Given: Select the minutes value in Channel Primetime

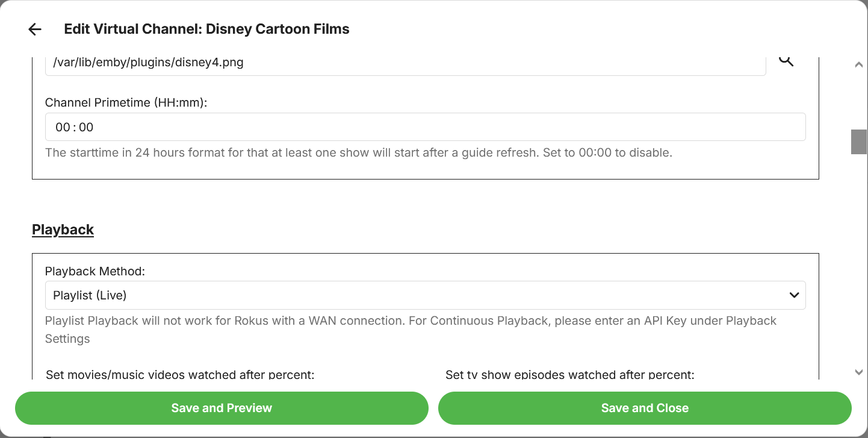Looking at the screenshot, I should [x=86, y=127].
